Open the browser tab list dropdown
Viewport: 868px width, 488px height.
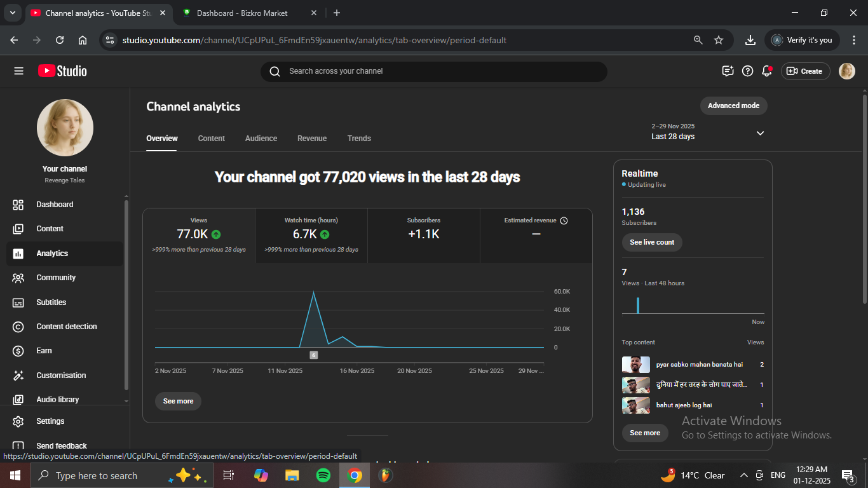12,13
